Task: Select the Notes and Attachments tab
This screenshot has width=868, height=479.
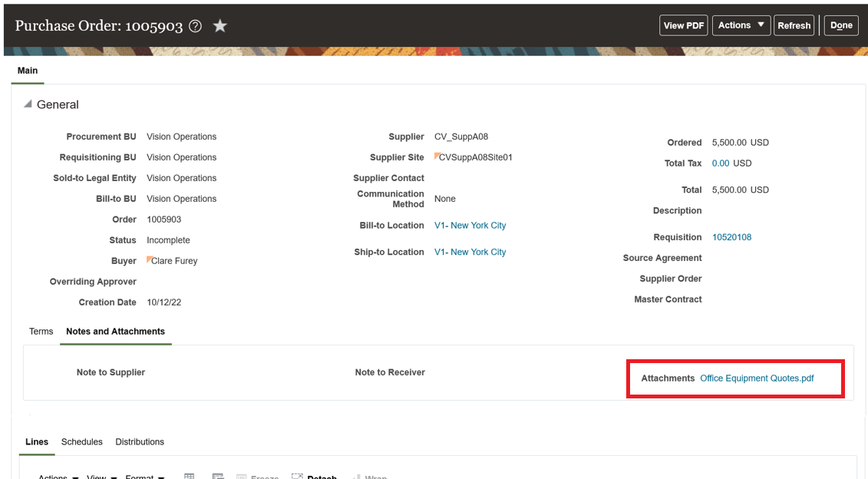Action: [116, 331]
